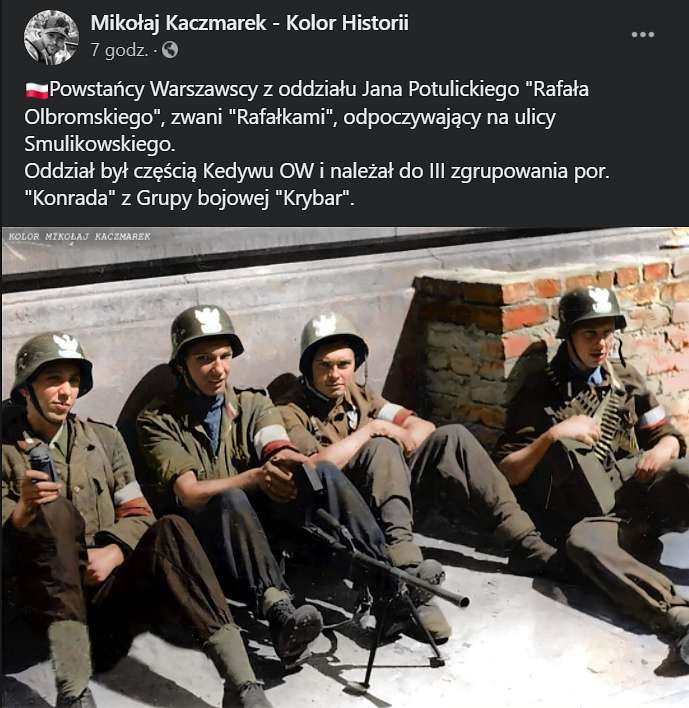This screenshot has height=708, width=689.
Task: Open the Kolor Historii profile avatar
Action: (x=51, y=37)
